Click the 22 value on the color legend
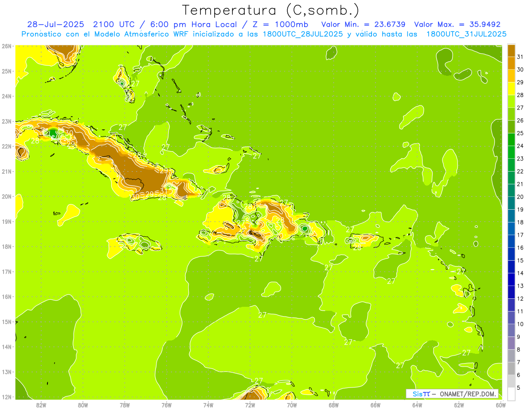Screen dimensions: 532x411 click(x=520, y=171)
